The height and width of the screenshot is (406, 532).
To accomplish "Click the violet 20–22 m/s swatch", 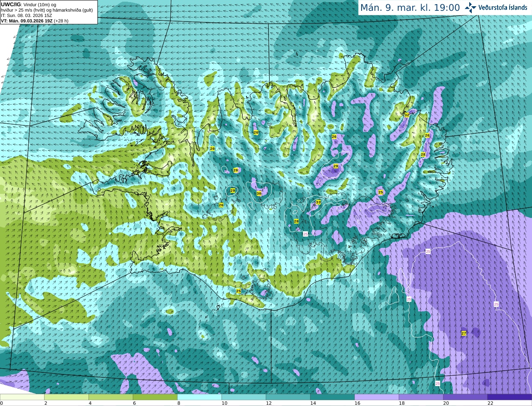I will 465,397.
